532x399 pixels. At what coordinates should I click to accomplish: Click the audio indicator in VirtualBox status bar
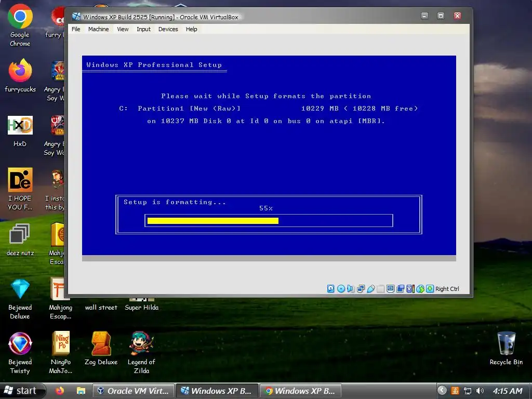click(351, 289)
